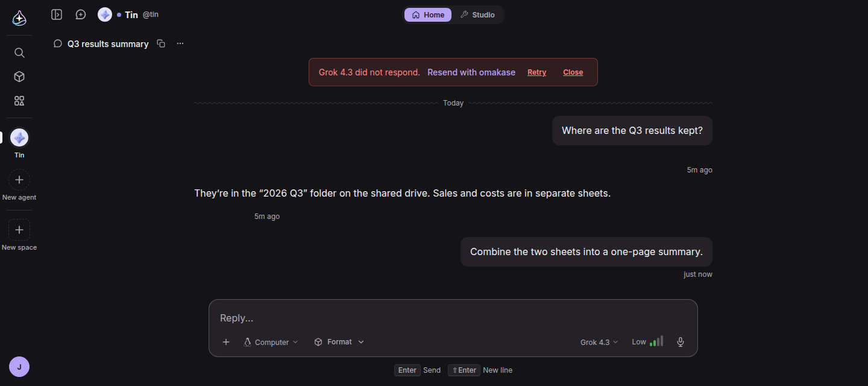
Task: Open the Grok 4.3 model selector
Action: [x=599, y=342]
